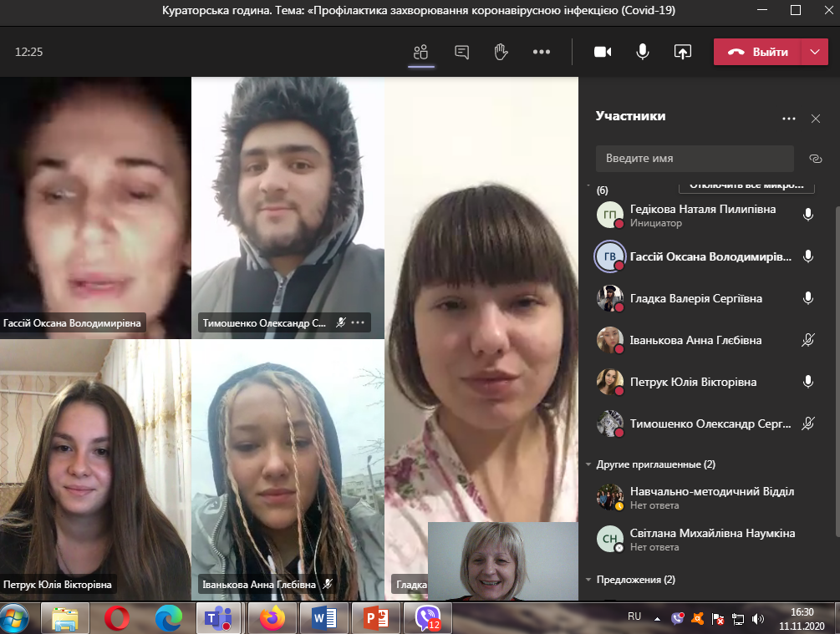
Task: Select Навчально-методичний Відділ invitee
Action: tap(707, 498)
